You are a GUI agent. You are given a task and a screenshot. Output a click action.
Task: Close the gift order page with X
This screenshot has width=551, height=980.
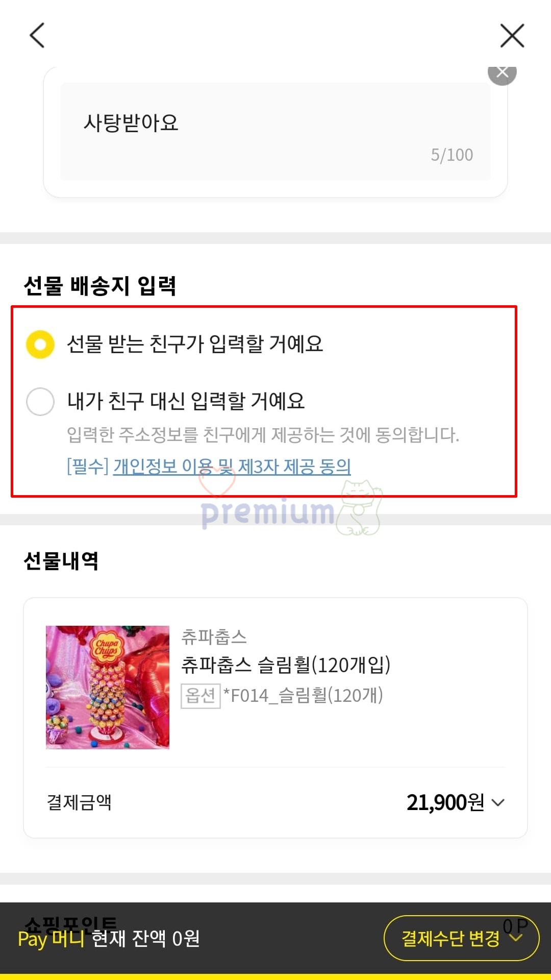[x=512, y=35]
